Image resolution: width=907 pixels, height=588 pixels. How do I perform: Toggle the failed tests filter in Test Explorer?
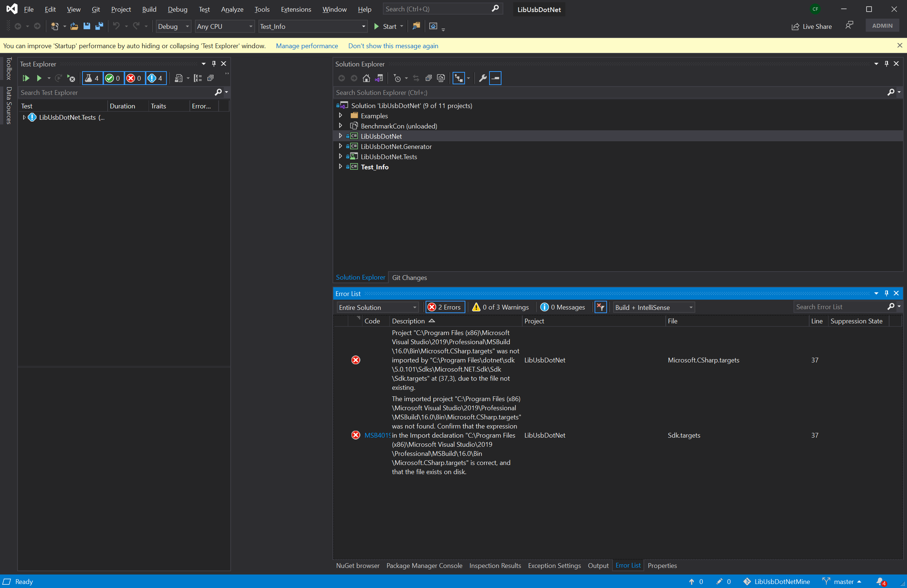pos(135,78)
